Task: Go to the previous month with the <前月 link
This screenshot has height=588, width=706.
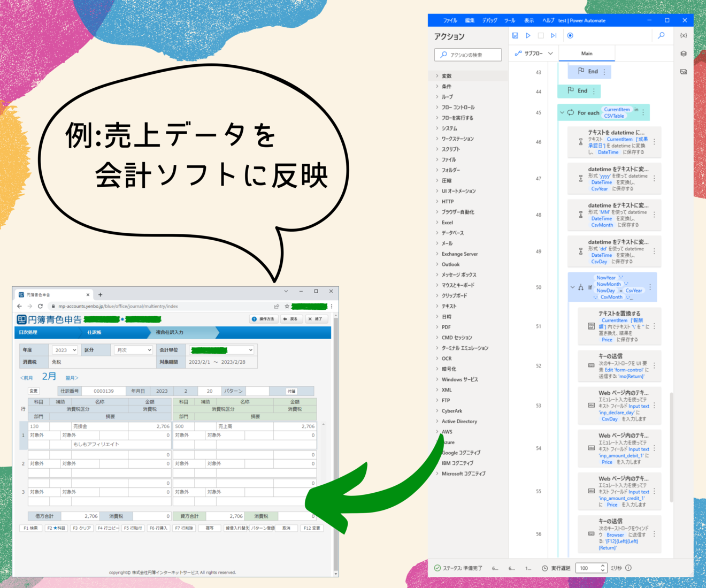Action: click(x=26, y=378)
